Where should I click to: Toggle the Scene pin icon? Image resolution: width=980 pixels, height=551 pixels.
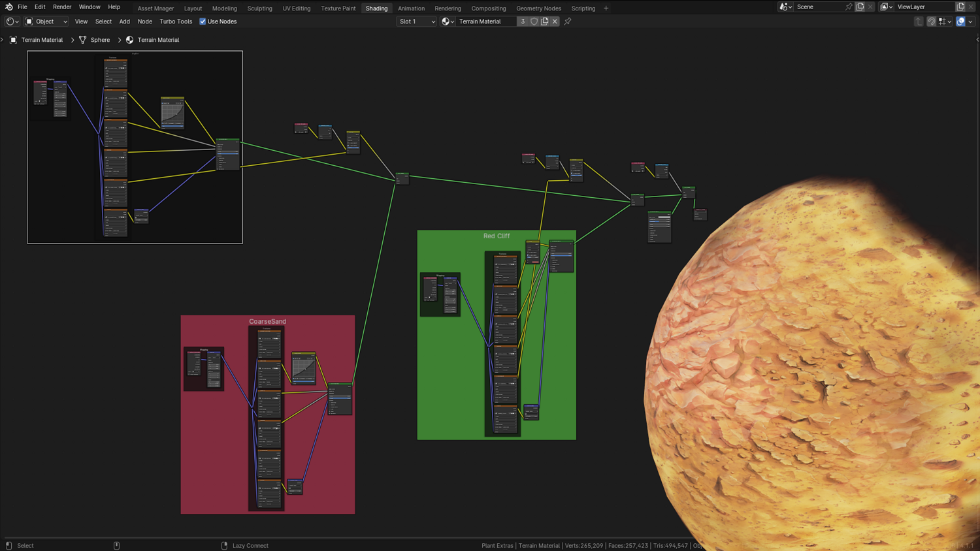(x=849, y=7)
